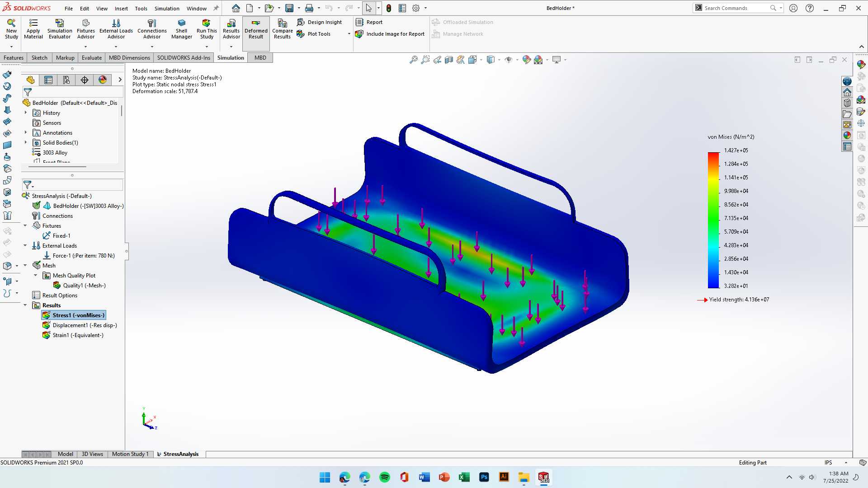Click Result Options item
This screenshot has height=488, width=868.
point(55,296)
